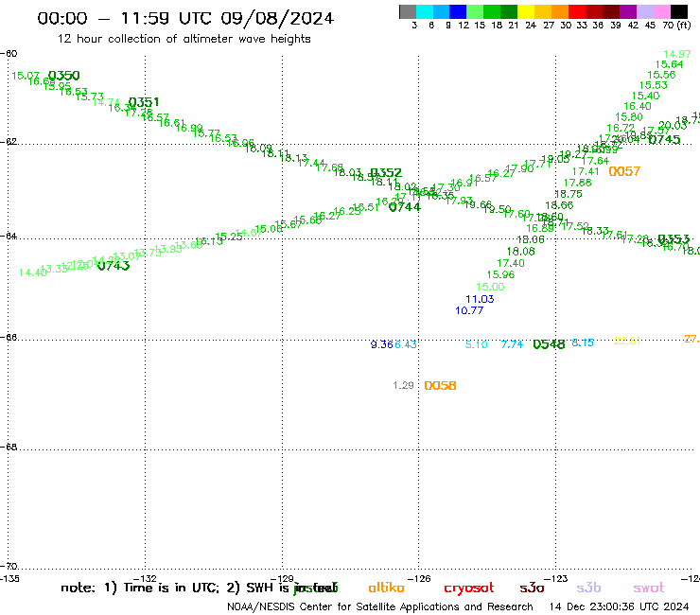Select the 7.74 wave height value
Screen dimensions: 700x615
tap(512, 344)
